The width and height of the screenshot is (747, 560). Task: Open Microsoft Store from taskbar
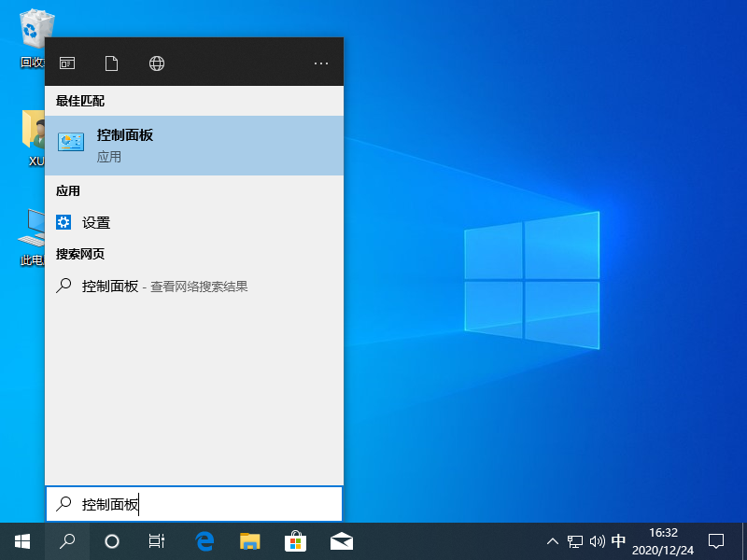295,541
